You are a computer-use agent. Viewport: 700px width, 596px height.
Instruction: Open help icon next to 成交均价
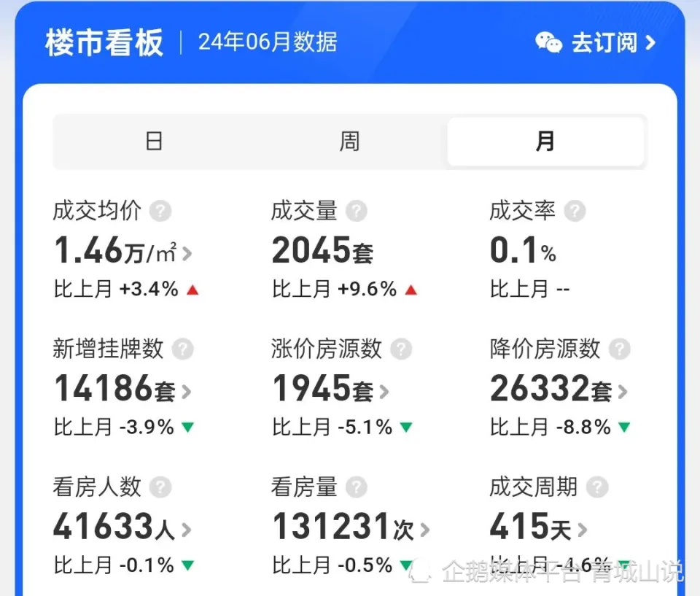[x=162, y=212]
